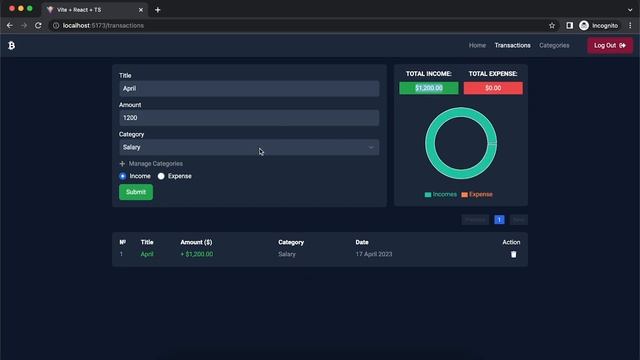Open the Category dropdown showing Salary
The image size is (640, 360).
pyautogui.click(x=249, y=147)
